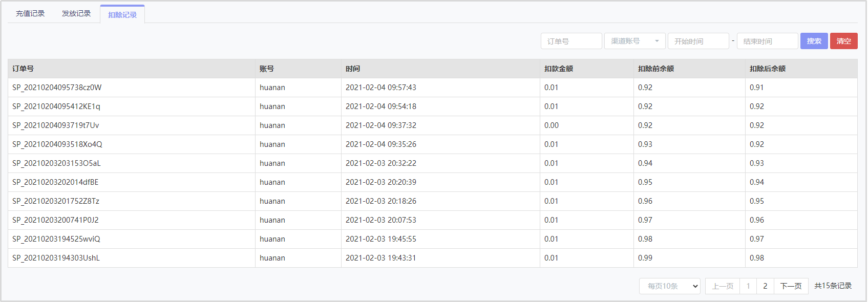The width and height of the screenshot is (868, 302).
Task: Select order SP_20210203200741P0J2
Action: click(55, 220)
